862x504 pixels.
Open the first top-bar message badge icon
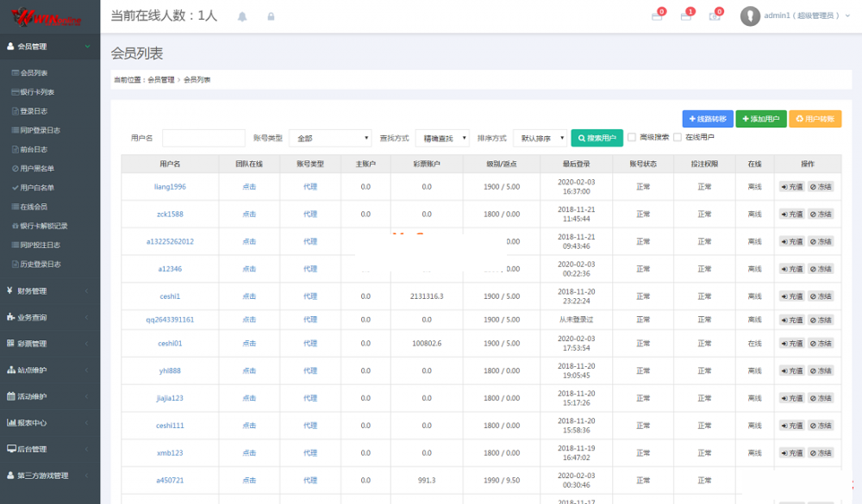coord(658,16)
